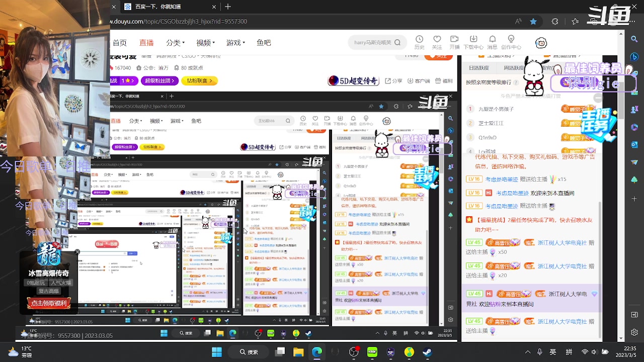Click the user avatar in Douyu header

click(541, 43)
